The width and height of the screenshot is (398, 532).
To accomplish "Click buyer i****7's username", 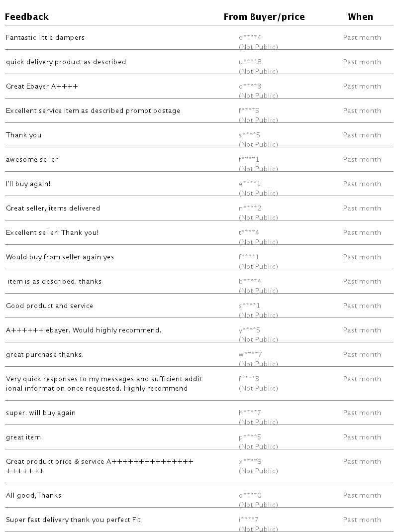I will tap(248, 520).
